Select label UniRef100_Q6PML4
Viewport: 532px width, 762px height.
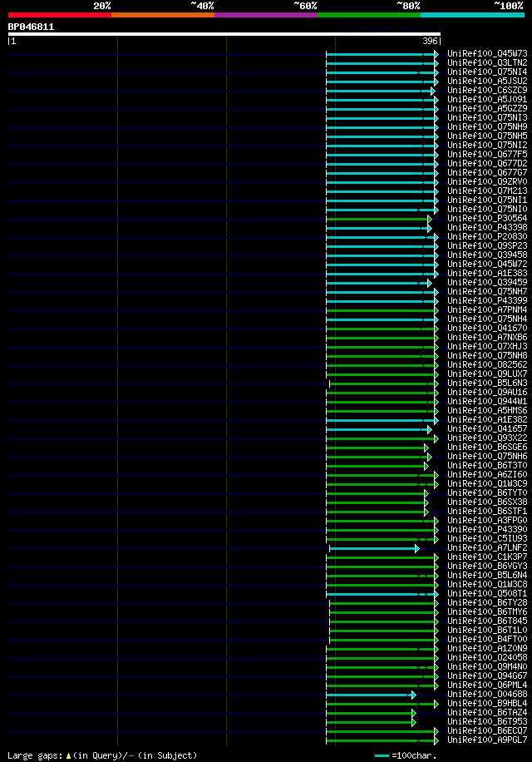click(x=487, y=685)
